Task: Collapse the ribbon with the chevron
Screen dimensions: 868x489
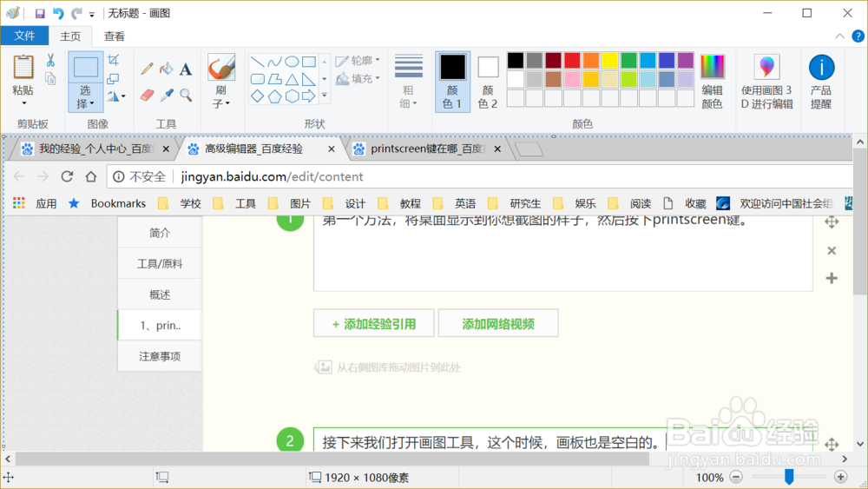Action: [x=839, y=36]
